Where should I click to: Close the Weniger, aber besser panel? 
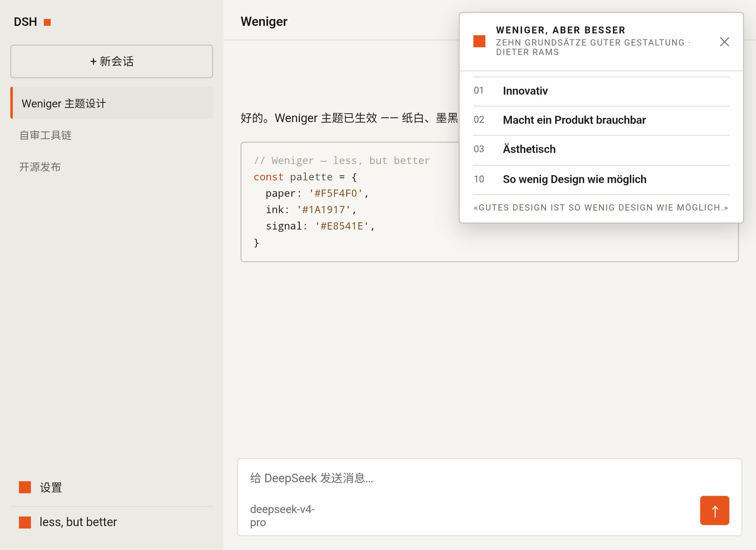725,42
